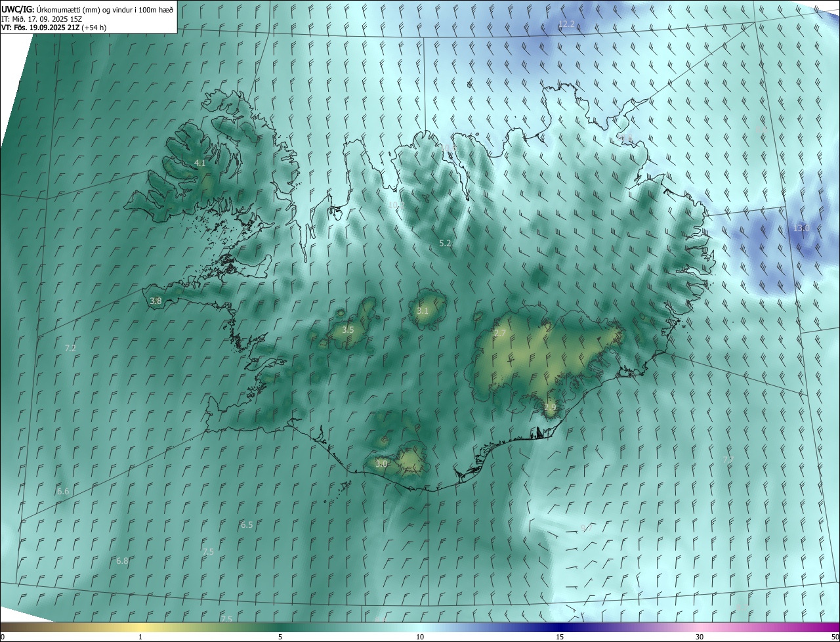
Task: Click the 'UWC/IG: Úrkomumætti (mm)' title line
Action: click(x=87, y=9)
